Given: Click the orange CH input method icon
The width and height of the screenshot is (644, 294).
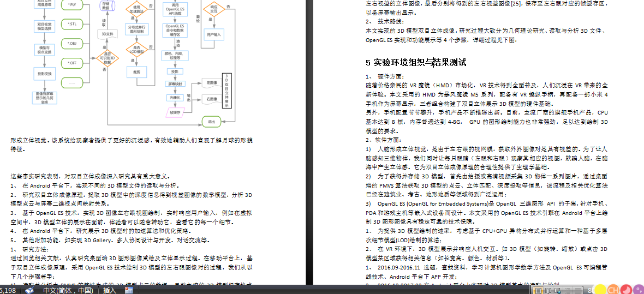Looking at the screenshot, I should pyautogui.click(x=613, y=290).
